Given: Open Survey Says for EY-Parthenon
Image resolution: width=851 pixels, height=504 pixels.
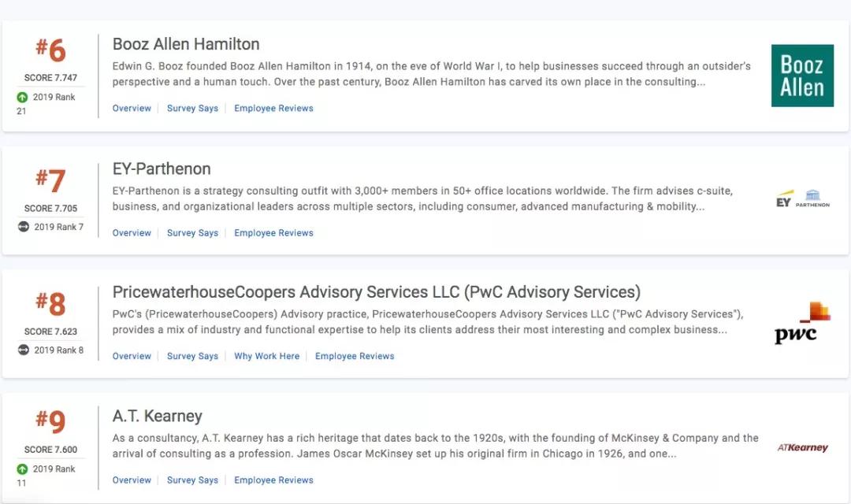Looking at the screenshot, I should click(x=192, y=233).
